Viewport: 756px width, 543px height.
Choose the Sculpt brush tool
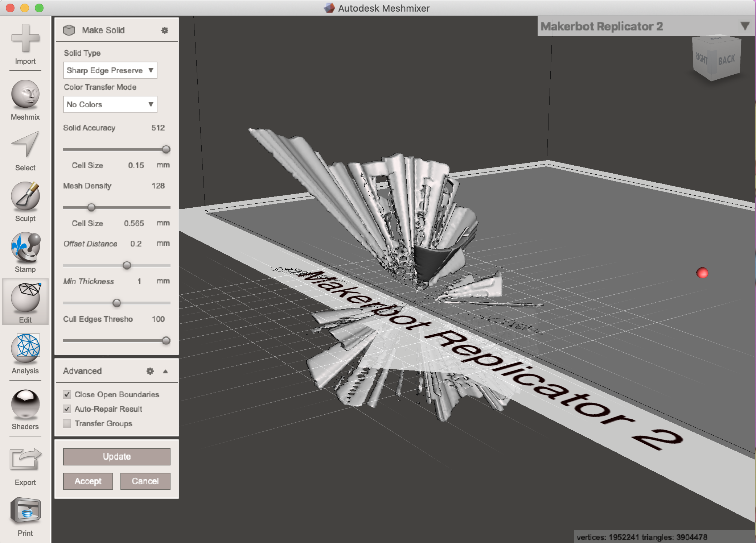tap(25, 202)
